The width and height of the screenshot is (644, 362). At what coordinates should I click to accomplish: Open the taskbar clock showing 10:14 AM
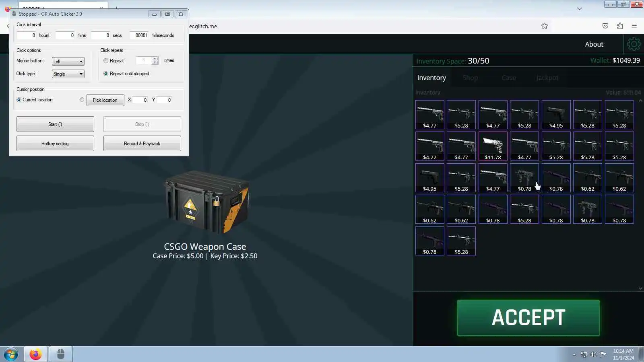[x=623, y=354]
